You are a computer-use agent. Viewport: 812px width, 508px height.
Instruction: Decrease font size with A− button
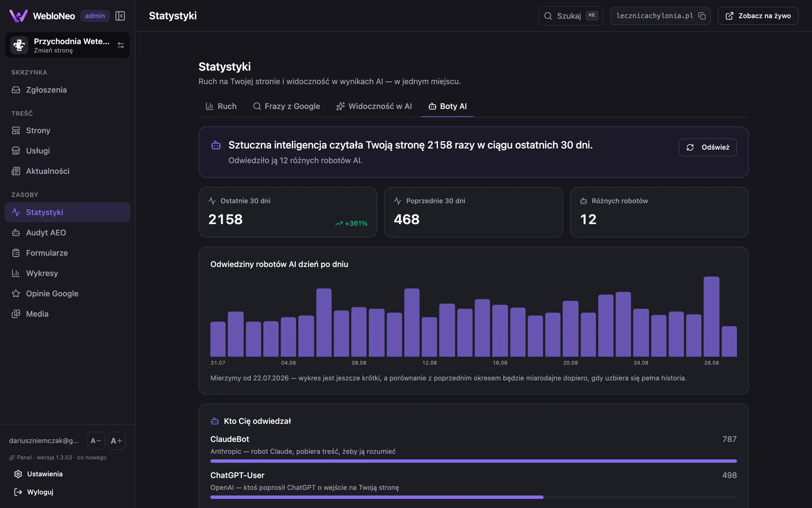(96, 441)
